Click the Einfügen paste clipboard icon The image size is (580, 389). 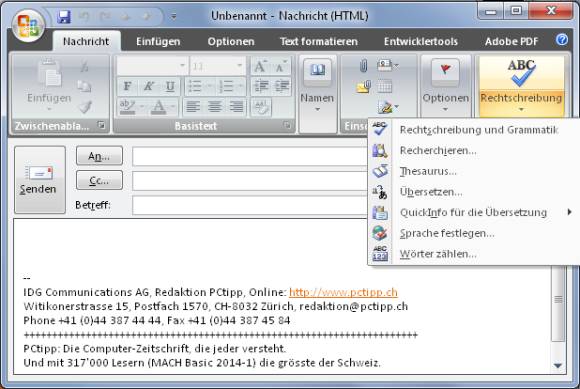pos(49,74)
